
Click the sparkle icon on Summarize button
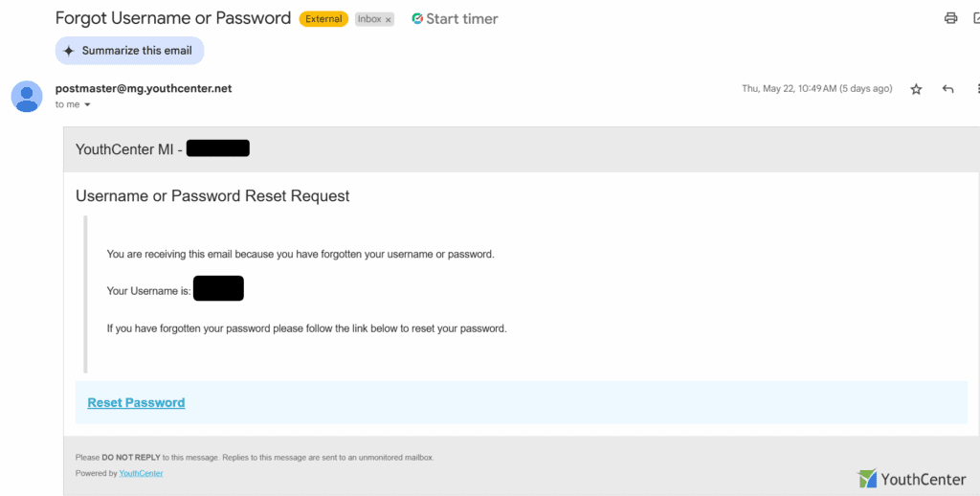pyautogui.click(x=69, y=52)
